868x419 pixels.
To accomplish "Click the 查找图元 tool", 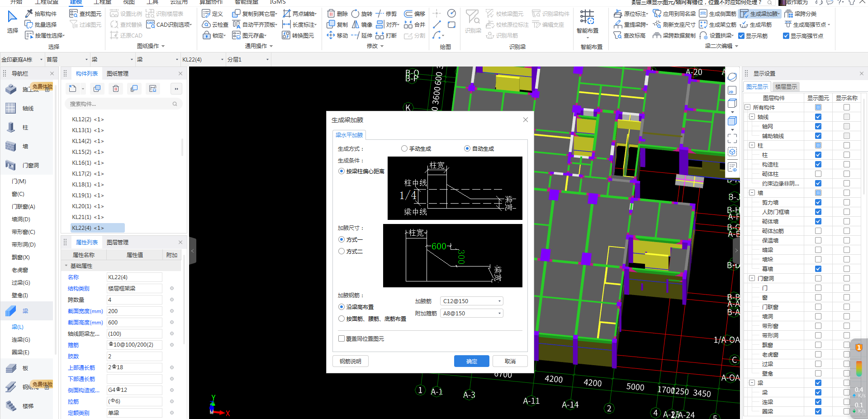I will point(85,14).
